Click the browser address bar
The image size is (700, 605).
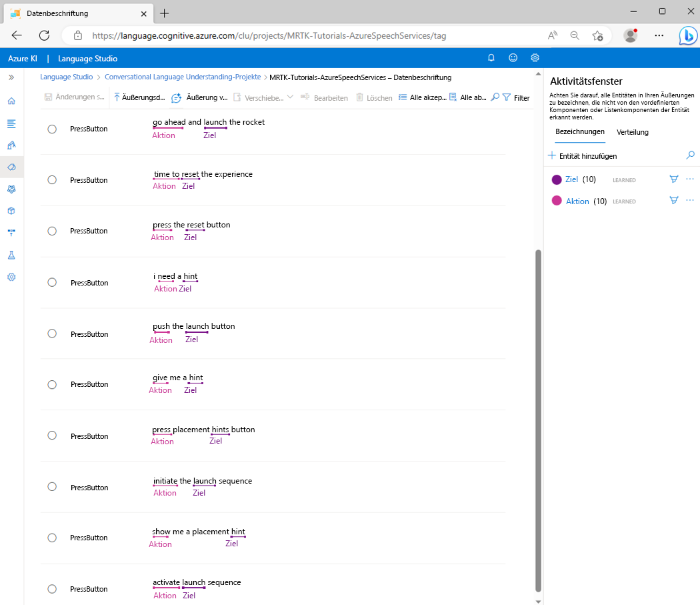click(267, 35)
